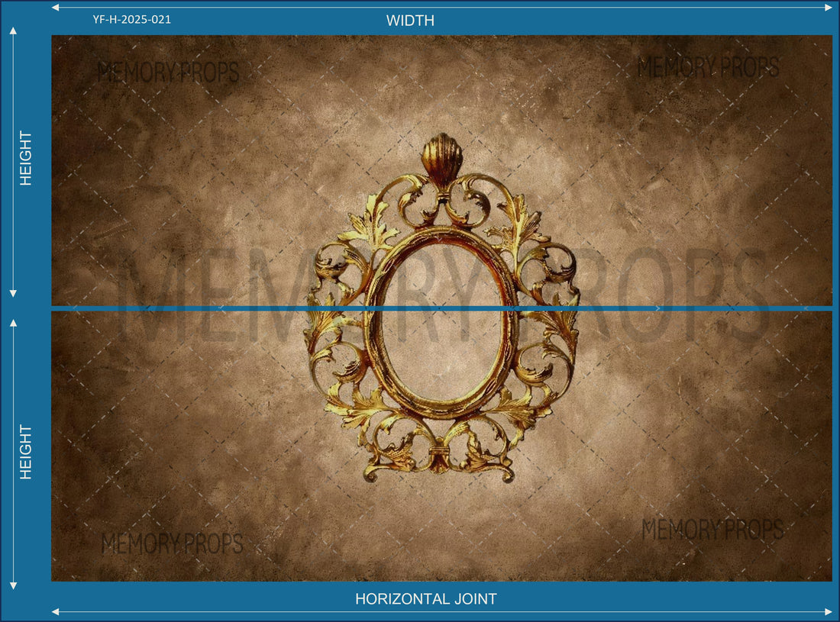Viewport: 840px width, 622px height.
Task: Click the upward arrowhead above the lower HEIGHT label
Action: point(13,323)
